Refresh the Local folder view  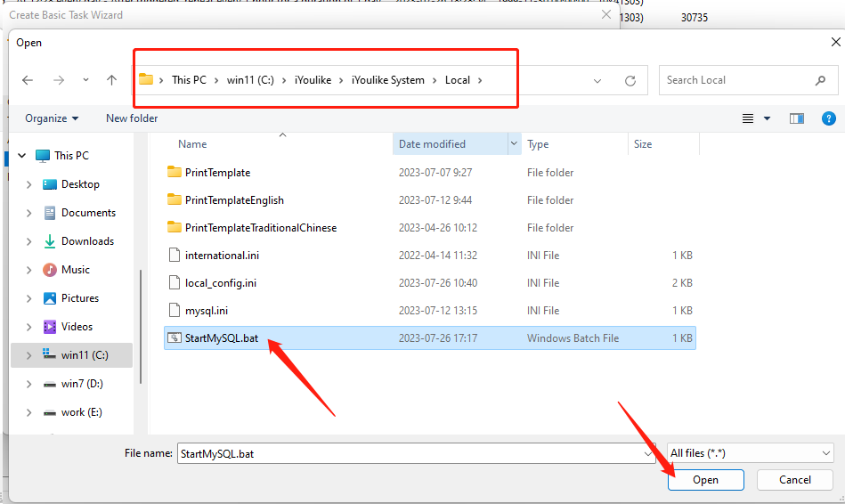pyautogui.click(x=630, y=80)
